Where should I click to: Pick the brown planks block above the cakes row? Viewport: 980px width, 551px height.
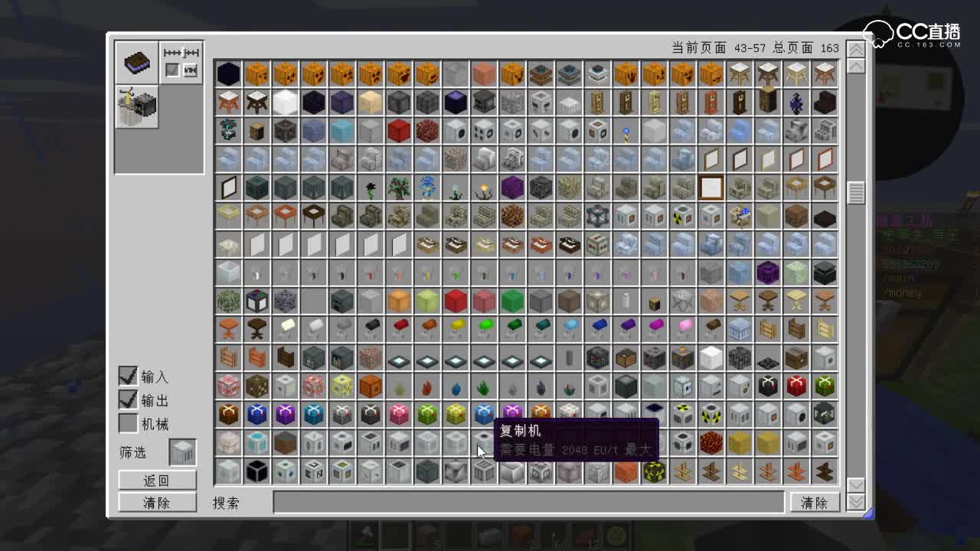795,215
